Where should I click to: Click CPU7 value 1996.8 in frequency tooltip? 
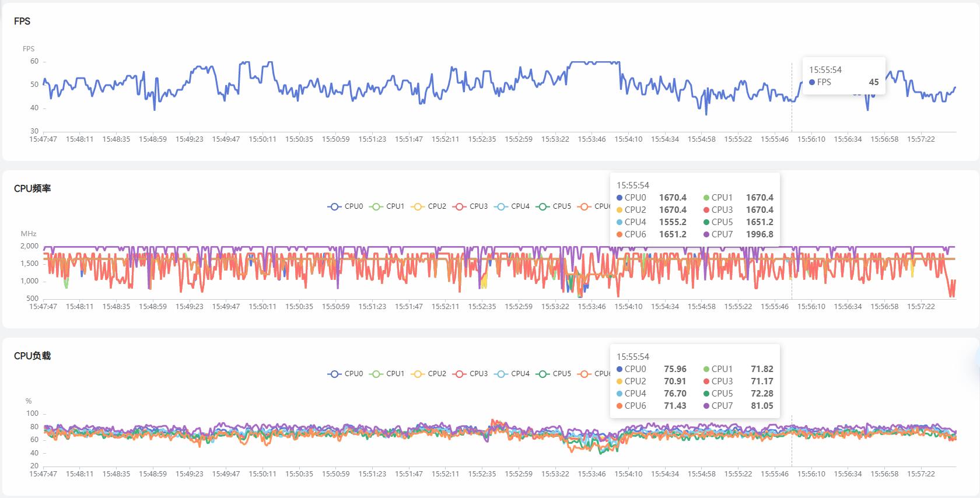759,234
